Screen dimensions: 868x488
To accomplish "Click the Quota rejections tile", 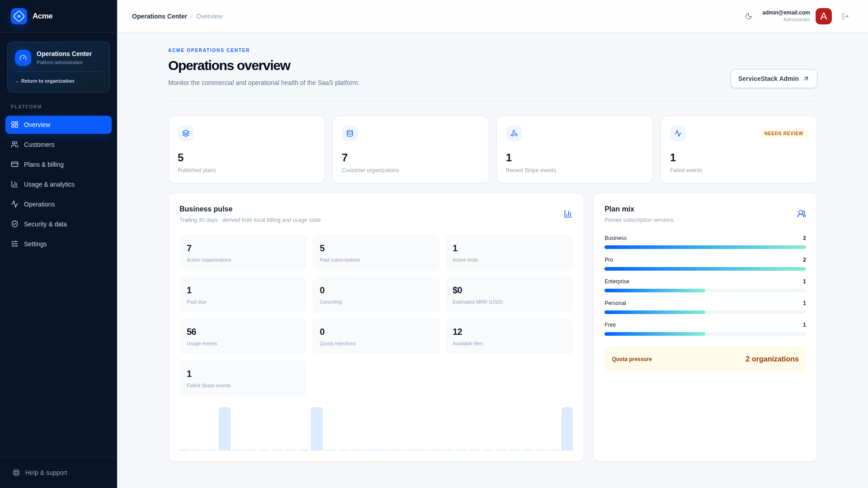I will click(x=376, y=336).
